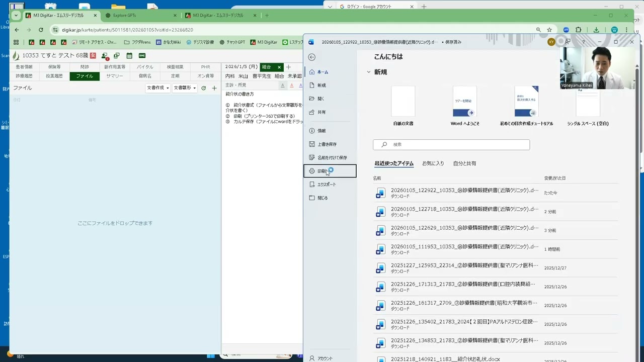Screen dimensions: 644x362
Task: Open recent file 20260105_111953_10353
Action: (x=495, y=249)
